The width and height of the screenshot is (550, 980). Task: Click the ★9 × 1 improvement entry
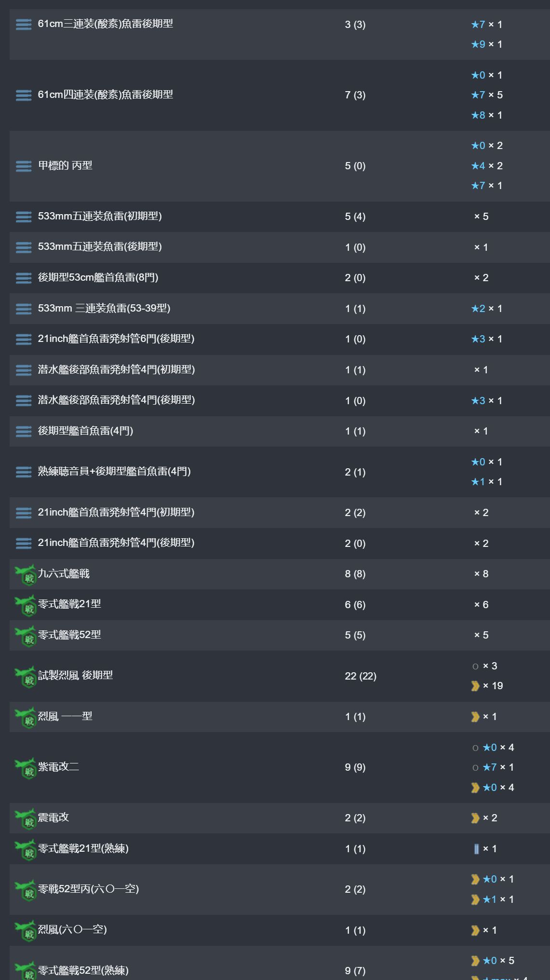point(487,44)
